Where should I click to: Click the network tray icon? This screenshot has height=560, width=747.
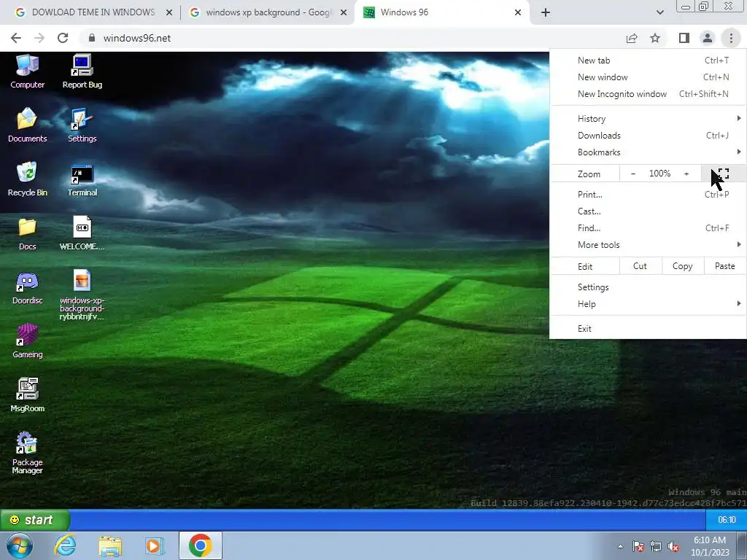click(656, 547)
